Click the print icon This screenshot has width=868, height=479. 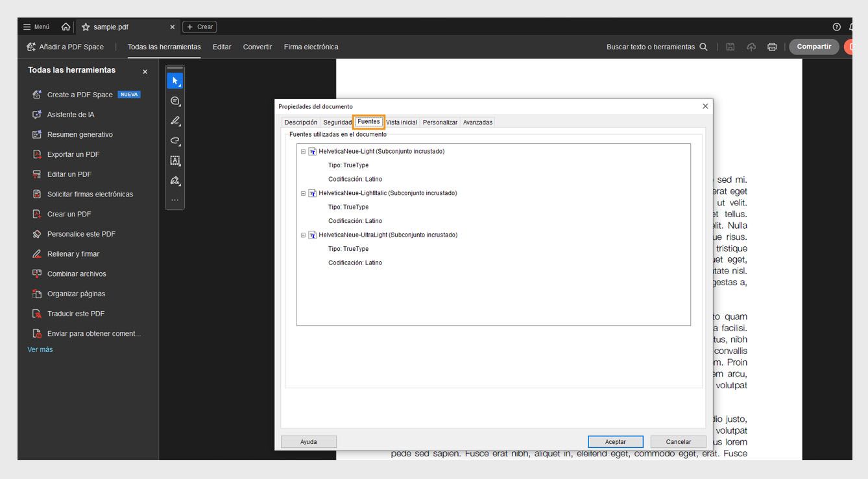(x=772, y=47)
